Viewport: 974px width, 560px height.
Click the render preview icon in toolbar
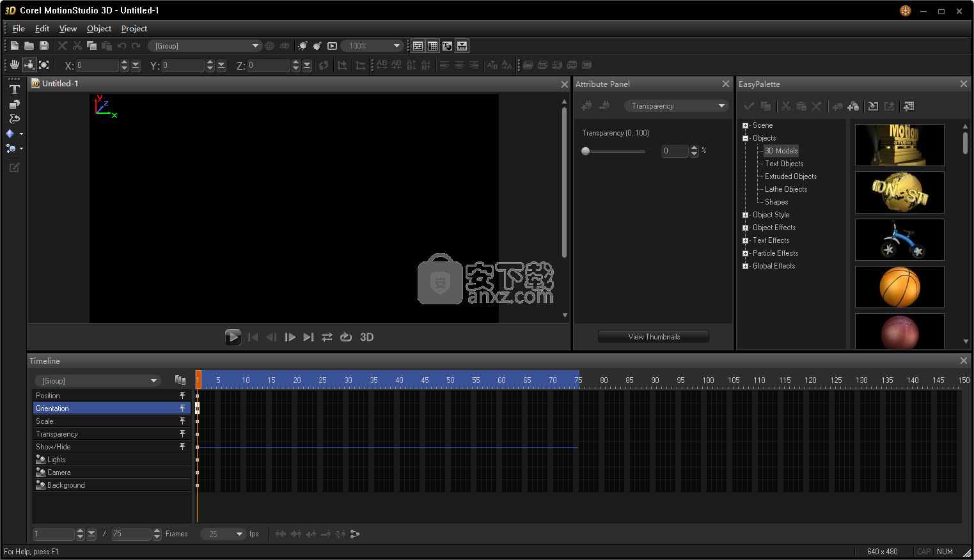[x=332, y=45]
